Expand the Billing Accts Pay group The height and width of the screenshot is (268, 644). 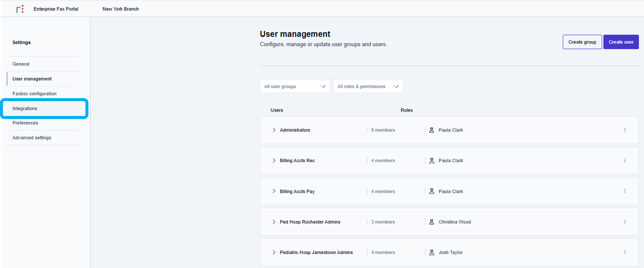pos(274,191)
